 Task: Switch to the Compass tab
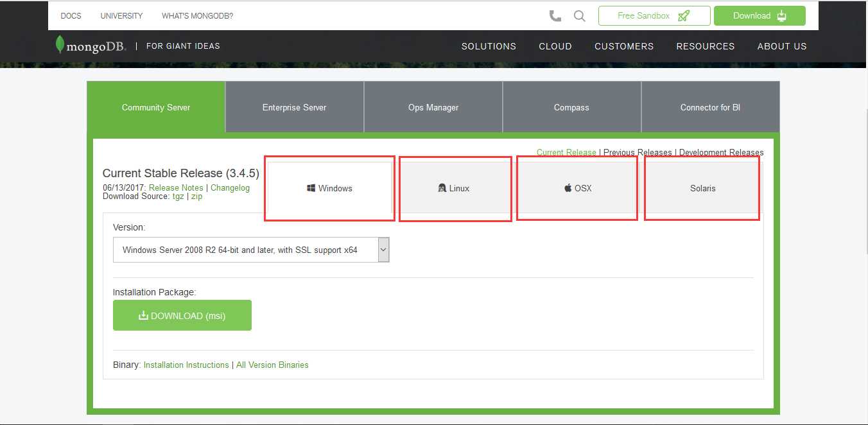571,107
